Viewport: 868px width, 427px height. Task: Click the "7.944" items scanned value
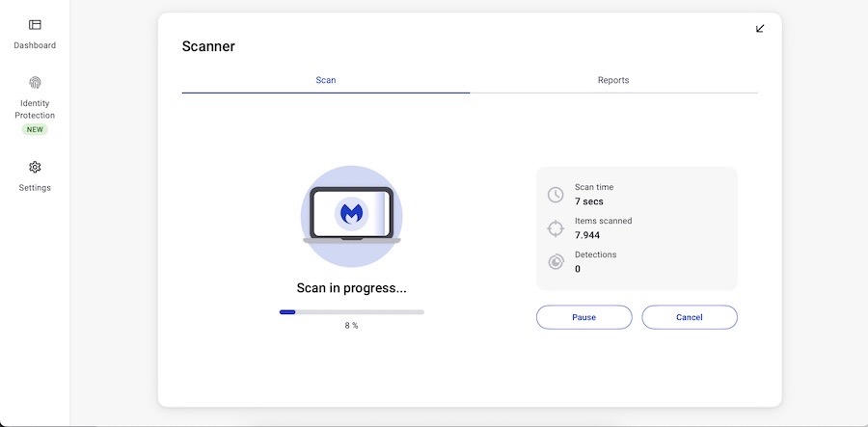point(587,235)
